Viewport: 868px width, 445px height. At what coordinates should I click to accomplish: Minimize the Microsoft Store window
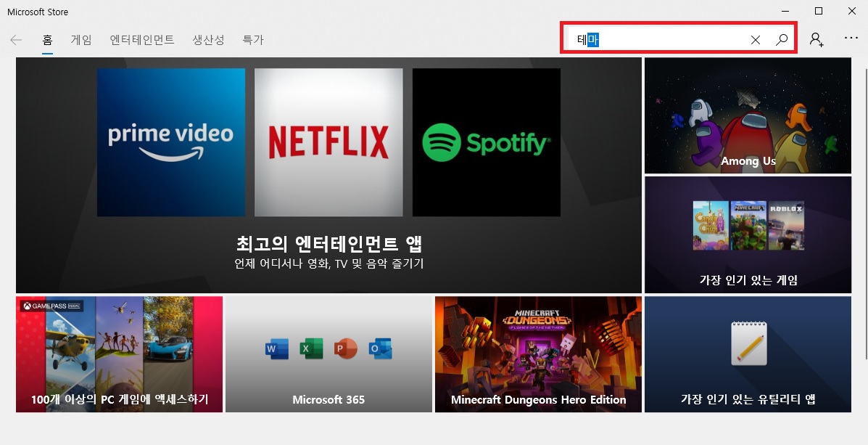[x=785, y=11]
